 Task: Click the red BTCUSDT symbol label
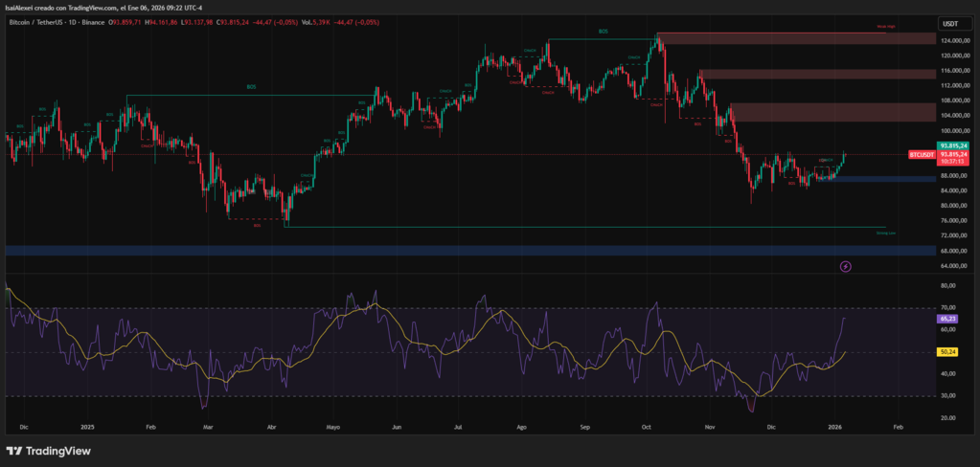click(x=923, y=154)
